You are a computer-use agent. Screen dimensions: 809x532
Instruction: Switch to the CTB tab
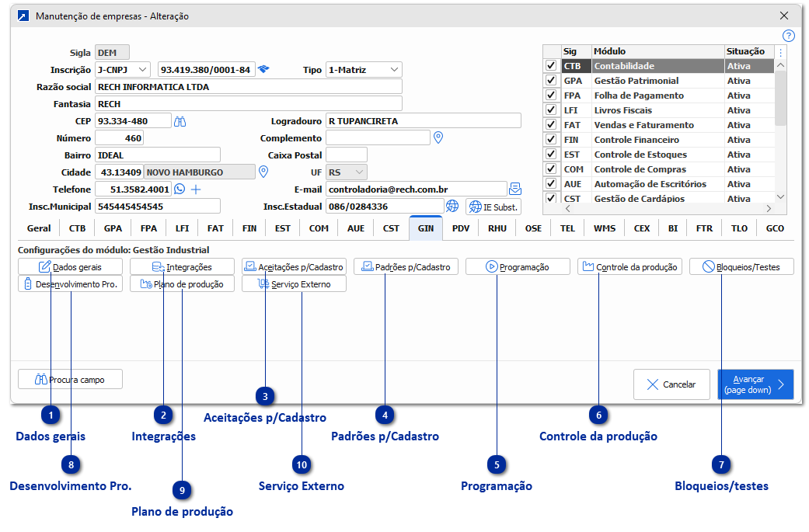(x=78, y=228)
